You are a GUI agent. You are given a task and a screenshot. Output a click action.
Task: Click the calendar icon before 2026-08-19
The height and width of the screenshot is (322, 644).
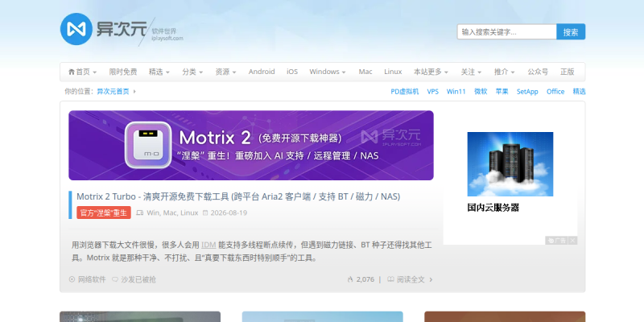[x=206, y=213]
